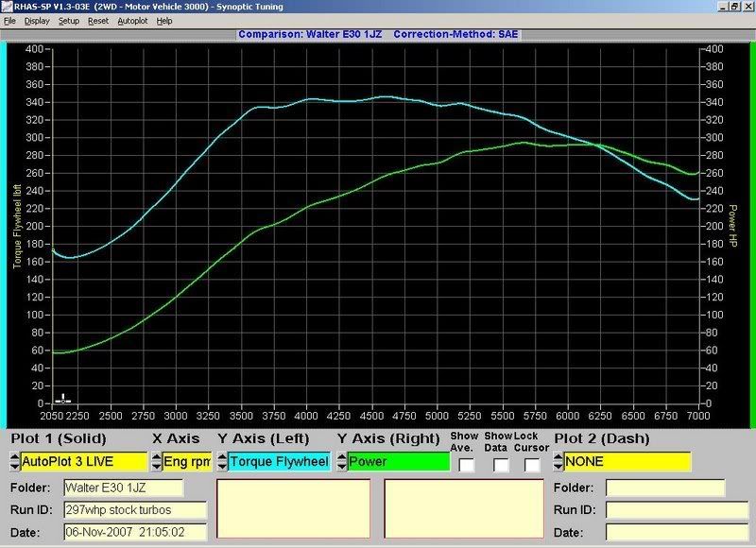Click the Power HP axis label
This screenshot has width=756, height=548.
tap(732, 226)
